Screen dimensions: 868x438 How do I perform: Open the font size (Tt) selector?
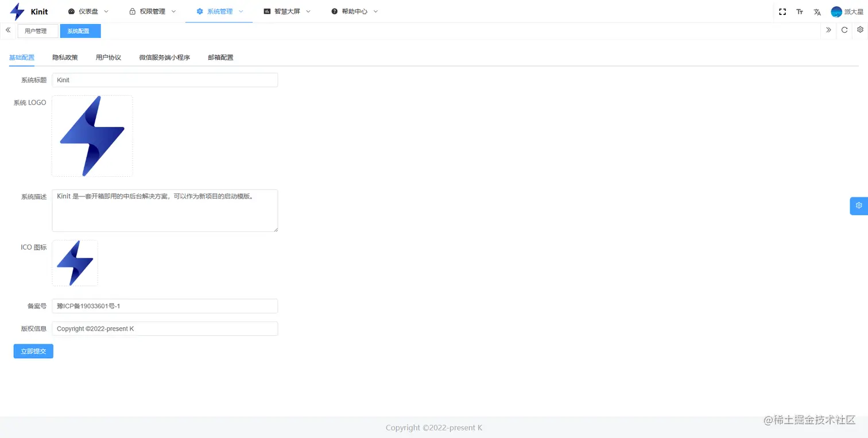click(800, 11)
